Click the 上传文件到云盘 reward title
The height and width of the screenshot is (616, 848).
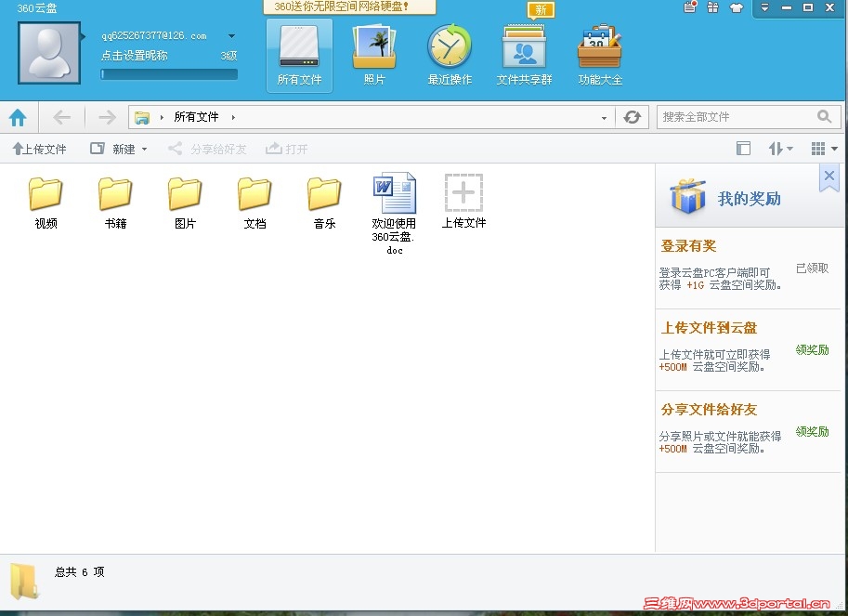(x=709, y=328)
